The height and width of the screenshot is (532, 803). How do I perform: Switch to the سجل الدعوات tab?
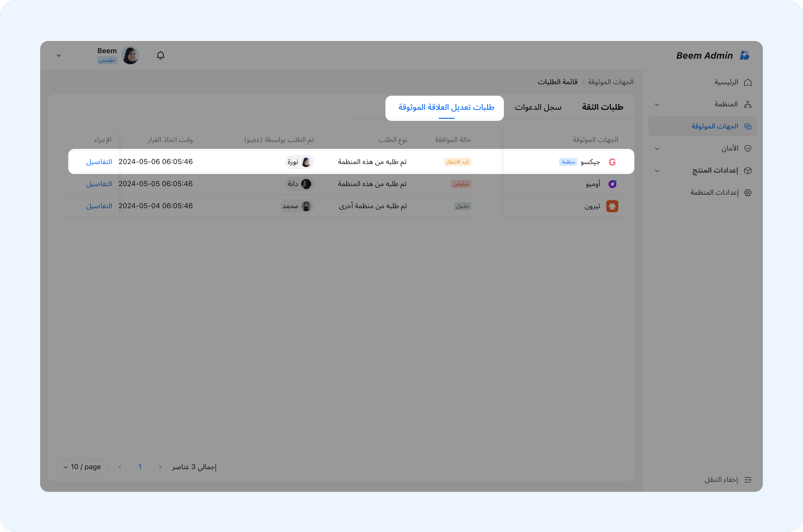tap(538, 107)
